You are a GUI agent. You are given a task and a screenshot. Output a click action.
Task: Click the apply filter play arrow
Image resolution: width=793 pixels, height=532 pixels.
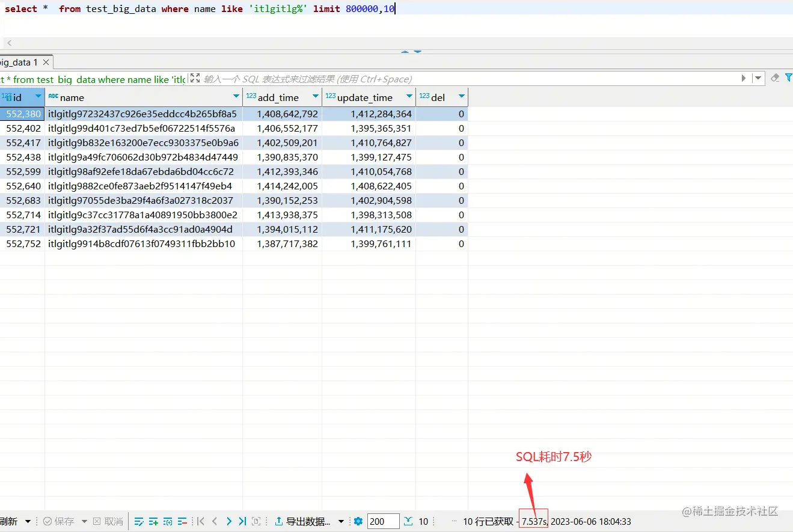coord(744,78)
